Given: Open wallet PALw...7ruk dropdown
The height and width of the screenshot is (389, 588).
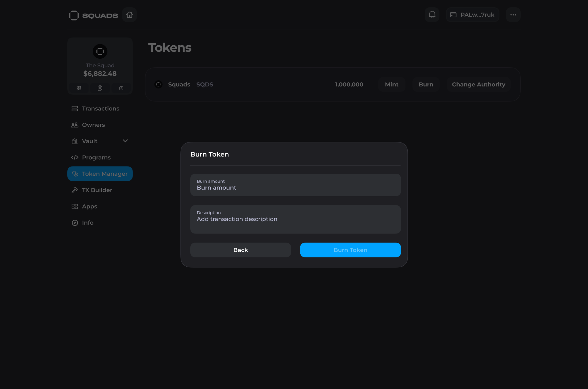Looking at the screenshot, I should click(472, 15).
